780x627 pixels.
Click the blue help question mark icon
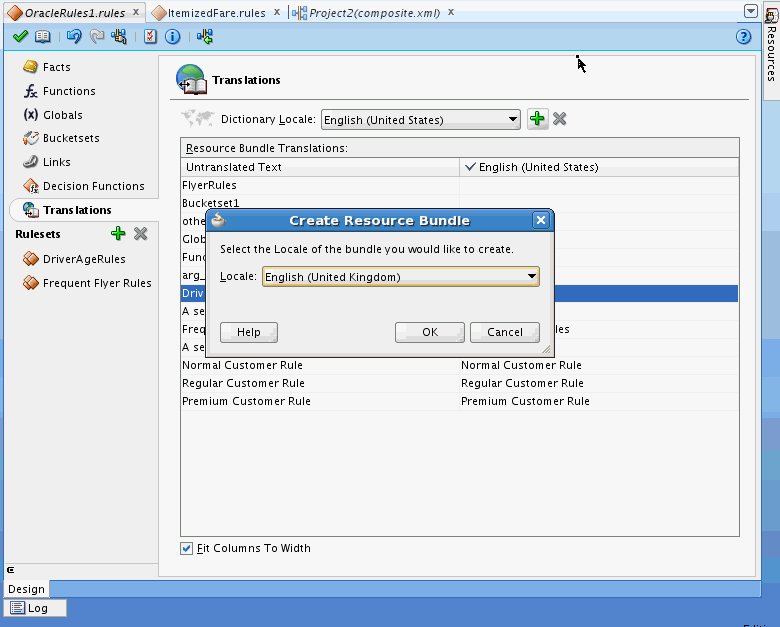pos(743,37)
